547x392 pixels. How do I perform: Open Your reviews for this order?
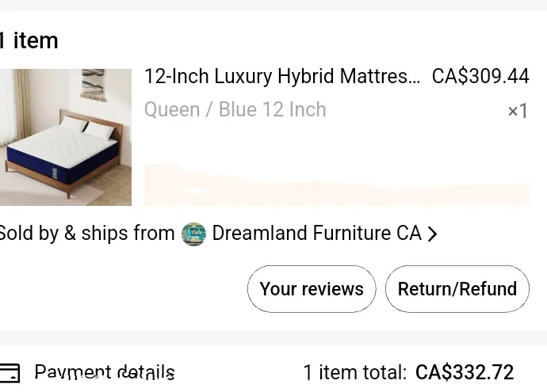click(x=312, y=289)
